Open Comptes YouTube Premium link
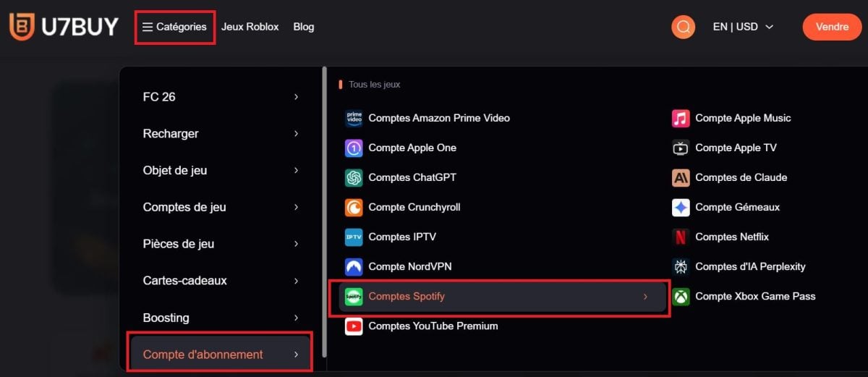 (x=433, y=326)
